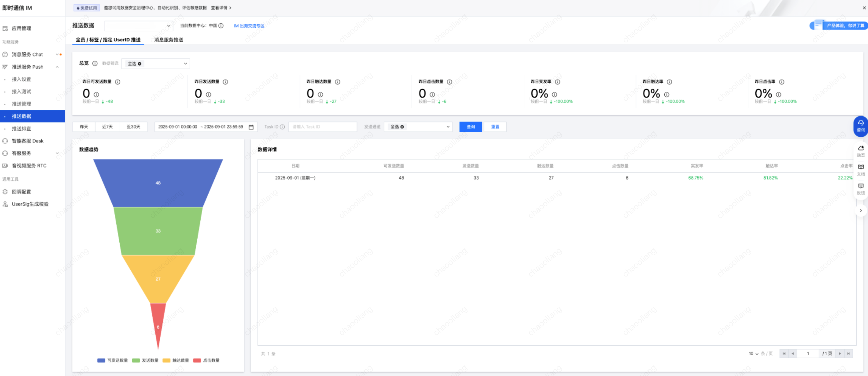Toggle 可发送数量 legend item in funnel chart
The height and width of the screenshot is (376, 868).
(x=113, y=360)
